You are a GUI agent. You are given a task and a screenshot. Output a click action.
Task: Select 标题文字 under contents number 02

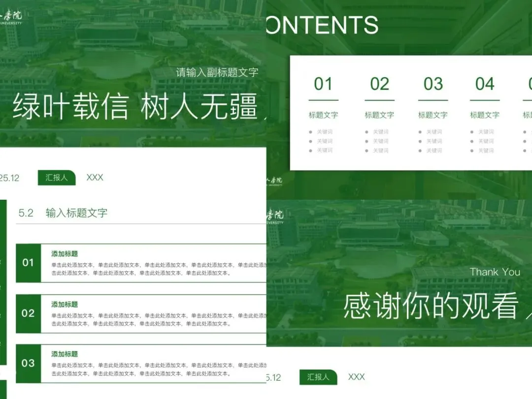[379, 115]
